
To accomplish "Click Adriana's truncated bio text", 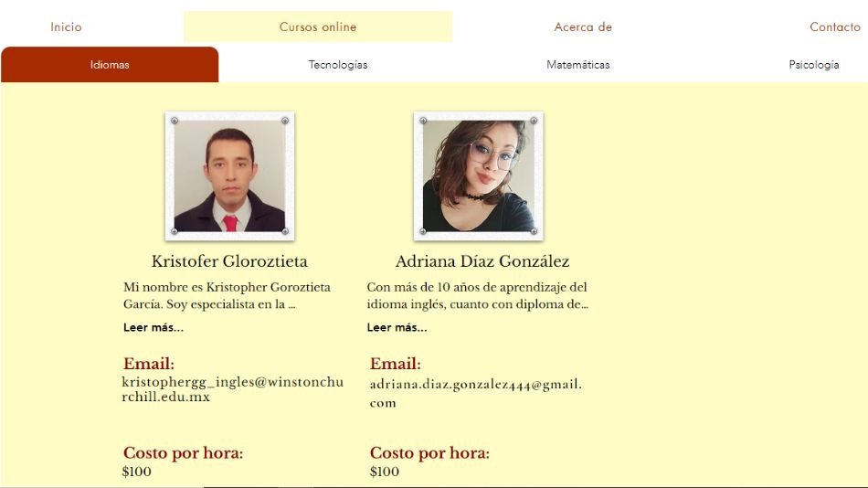I will [x=477, y=295].
